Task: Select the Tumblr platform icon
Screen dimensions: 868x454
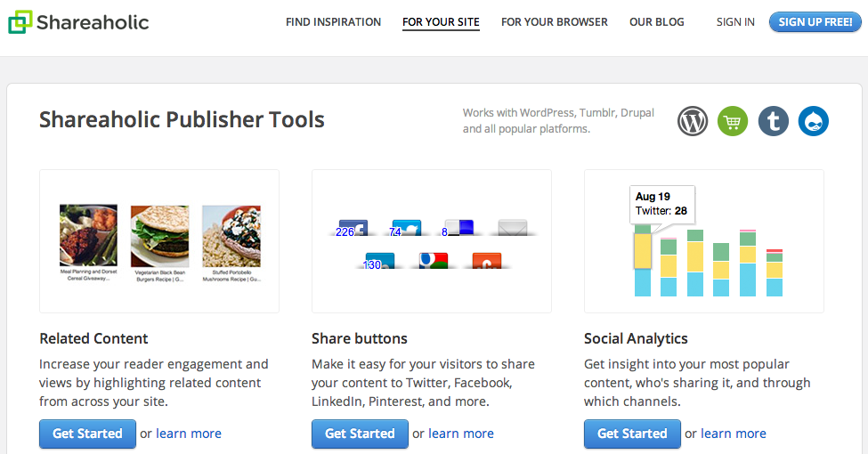Action: click(x=774, y=121)
